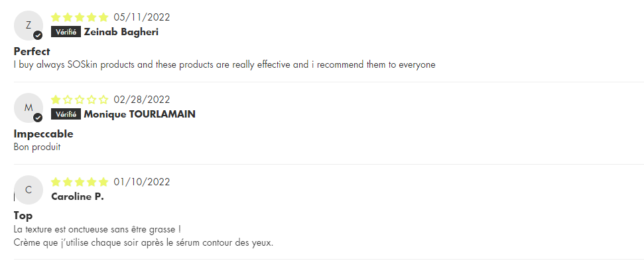Click five-star rating on Caroline's review
The width and height of the screenshot is (644, 261).
click(x=80, y=182)
